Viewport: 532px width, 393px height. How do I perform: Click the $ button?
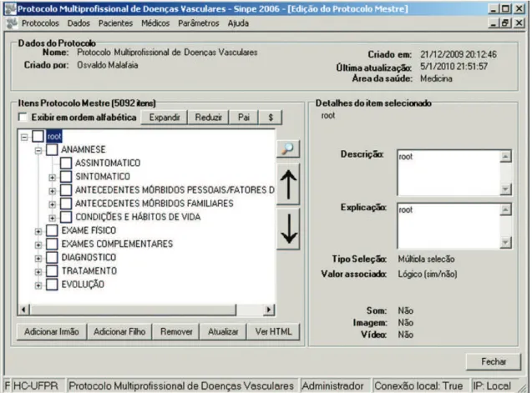(271, 118)
